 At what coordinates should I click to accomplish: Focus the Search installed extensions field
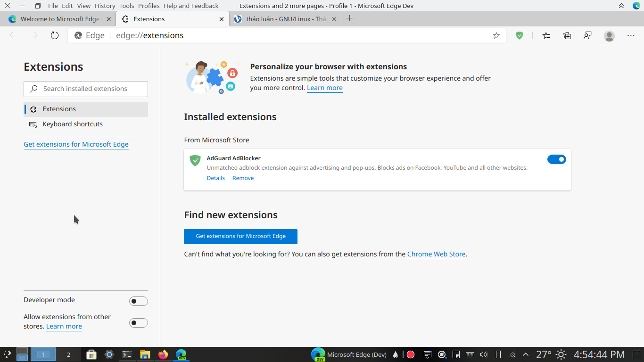click(x=86, y=89)
